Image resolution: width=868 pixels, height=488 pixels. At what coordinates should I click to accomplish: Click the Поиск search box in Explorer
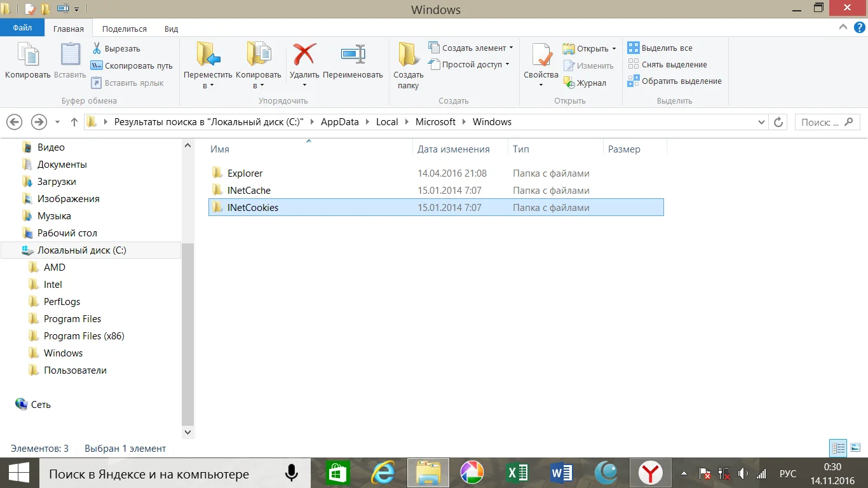point(827,122)
